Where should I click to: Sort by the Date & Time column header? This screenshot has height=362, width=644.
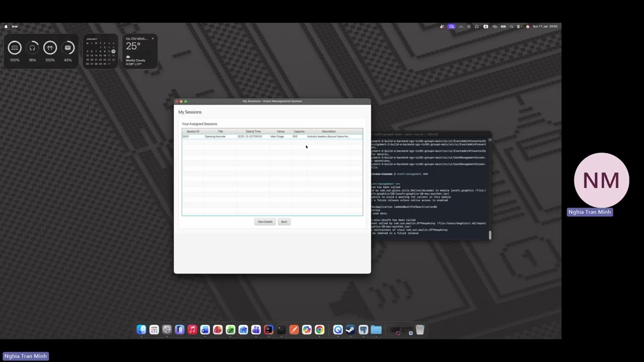pos(253,131)
